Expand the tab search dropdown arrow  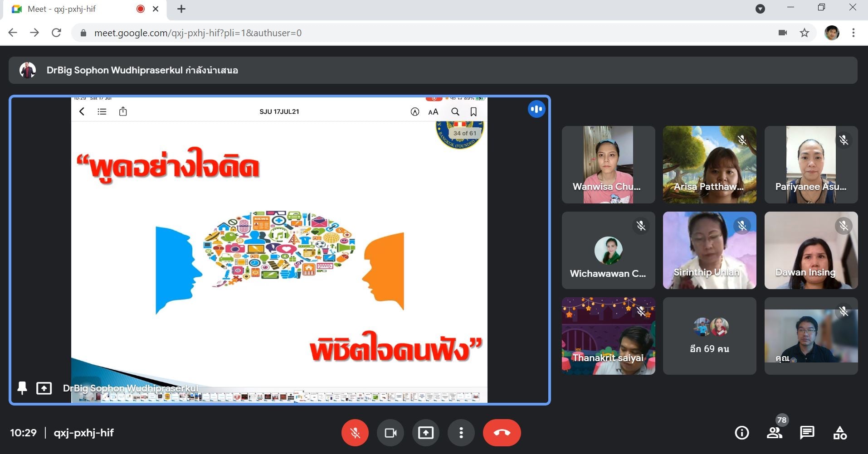pos(761,9)
